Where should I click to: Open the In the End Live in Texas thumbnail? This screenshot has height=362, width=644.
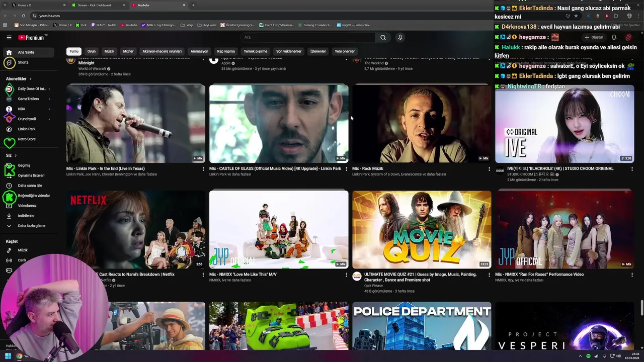pyautogui.click(x=136, y=124)
